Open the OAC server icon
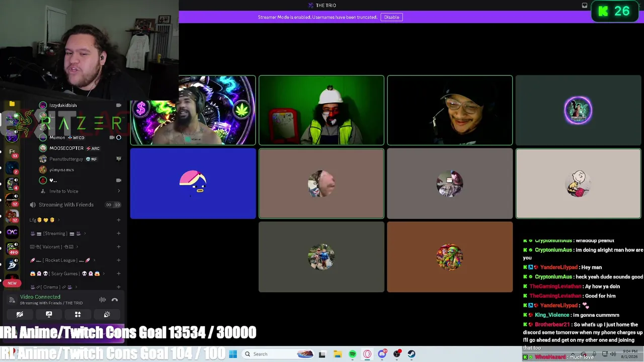Image resolution: width=644 pixels, height=362 pixels. click(12, 232)
